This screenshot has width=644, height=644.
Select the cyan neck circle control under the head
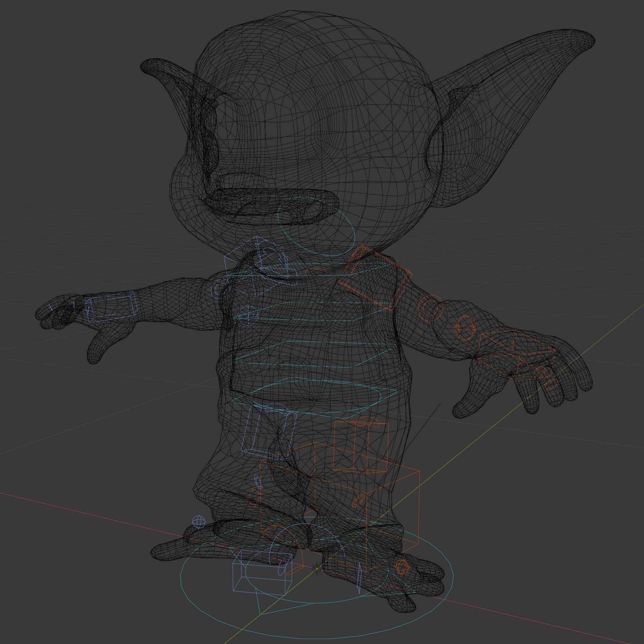pyautogui.click(x=317, y=227)
